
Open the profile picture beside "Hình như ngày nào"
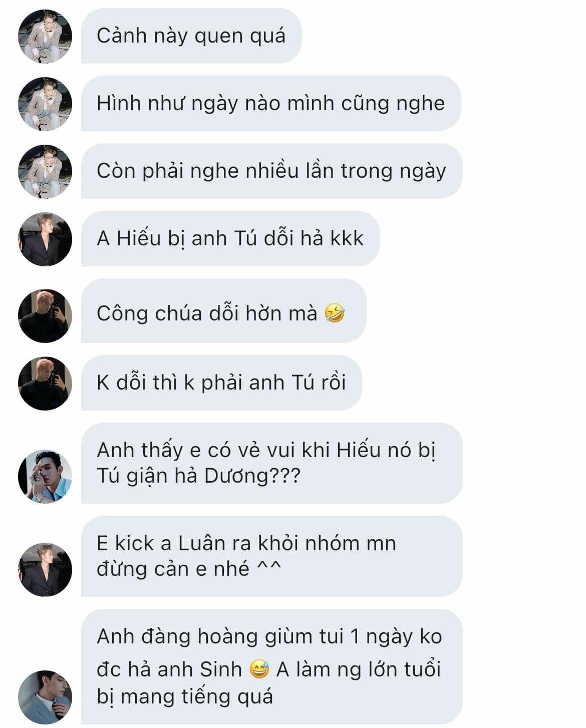[45, 104]
